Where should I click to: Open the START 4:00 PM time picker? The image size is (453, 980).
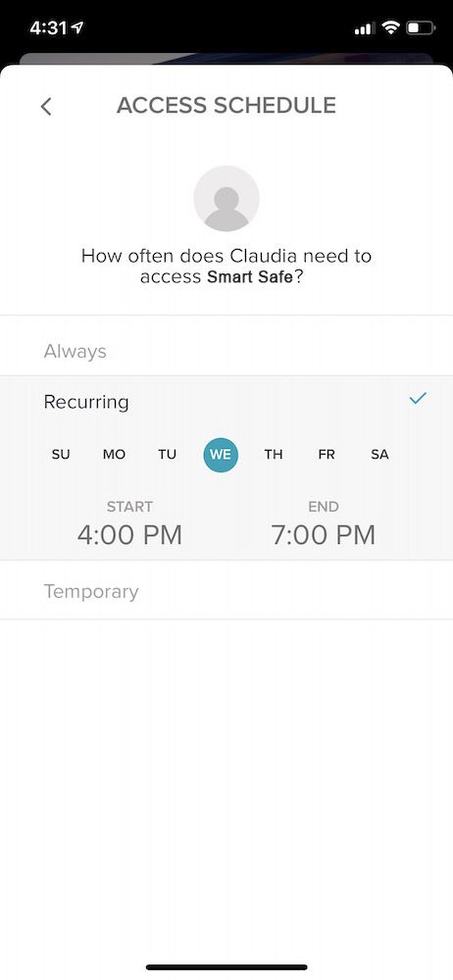[129, 524]
